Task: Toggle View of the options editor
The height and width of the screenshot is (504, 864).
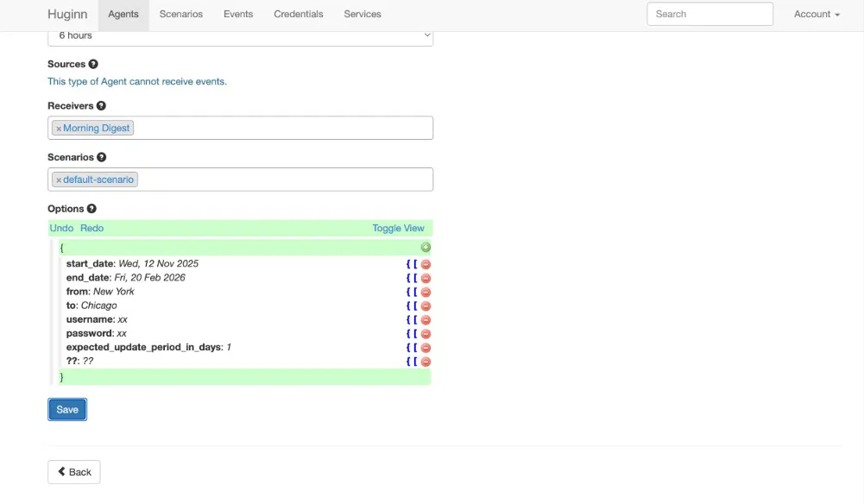Action: pyautogui.click(x=398, y=229)
